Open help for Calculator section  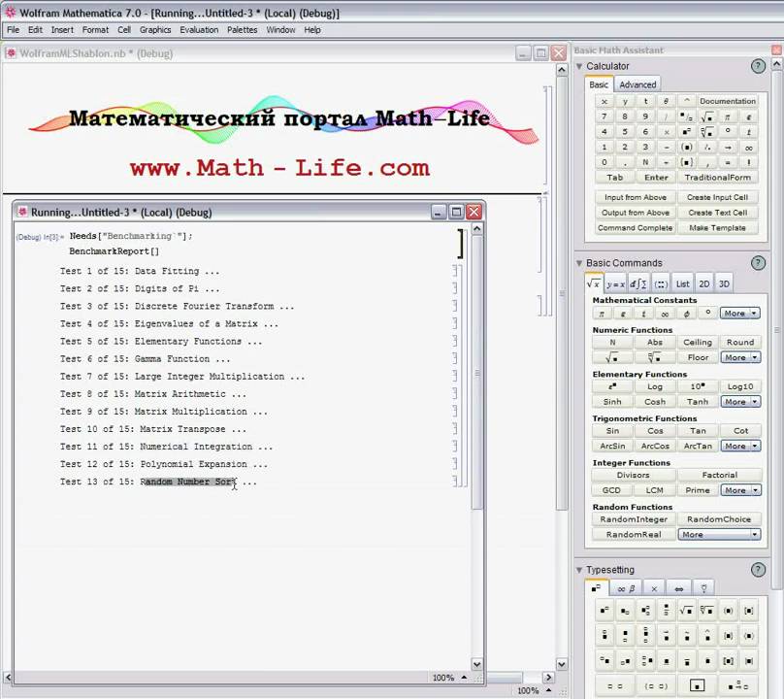[758, 66]
